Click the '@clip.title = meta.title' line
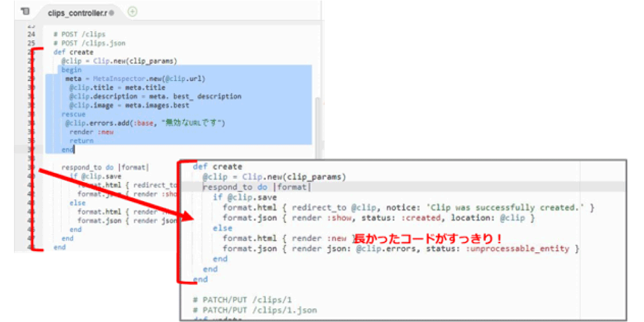Image resolution: width=644 pixels, height=322 pixels. 117,87
